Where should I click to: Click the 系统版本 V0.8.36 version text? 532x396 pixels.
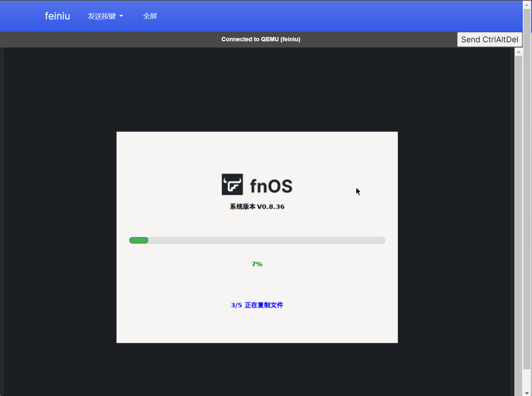pyautogui.click(x=257, y=207)
